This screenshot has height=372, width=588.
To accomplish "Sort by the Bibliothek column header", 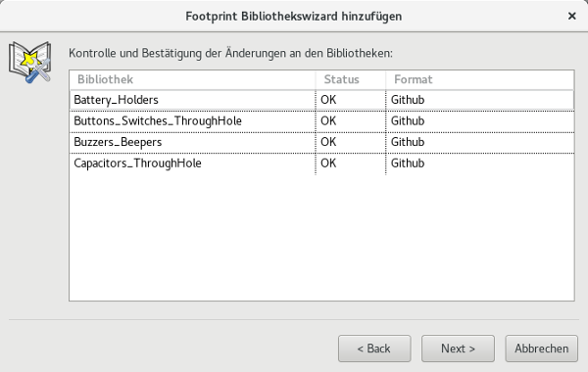I will [x=192, y=79].
